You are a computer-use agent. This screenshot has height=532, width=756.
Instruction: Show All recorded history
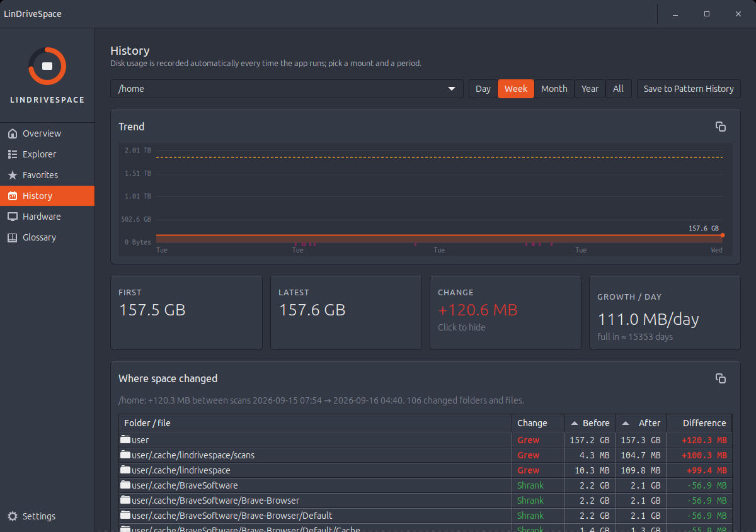pos(619,89)
